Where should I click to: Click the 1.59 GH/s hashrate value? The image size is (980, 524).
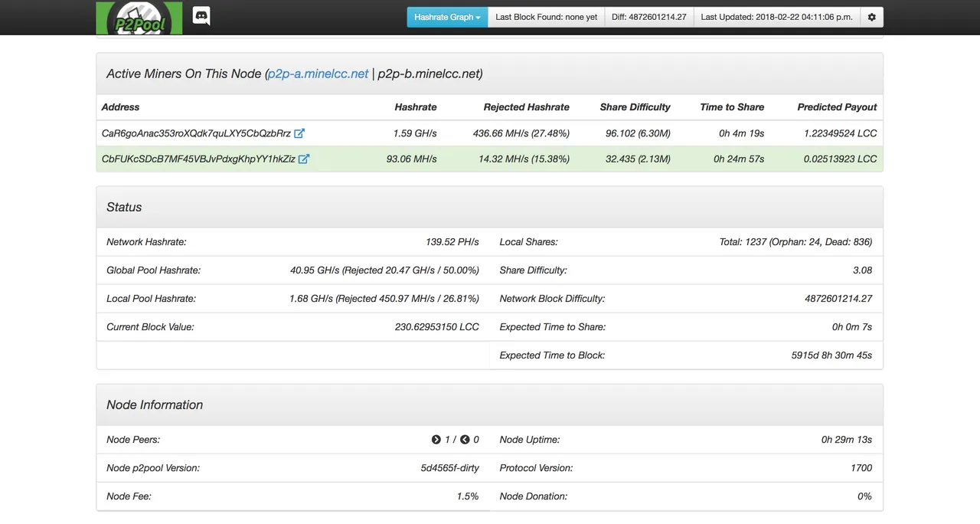click(415, 133)
